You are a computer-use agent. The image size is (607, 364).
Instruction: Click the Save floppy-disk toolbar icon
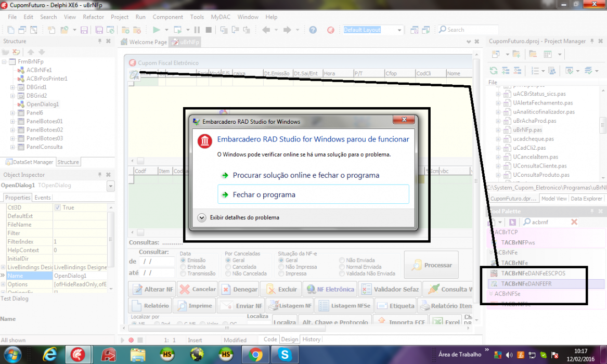click(84, 30)
